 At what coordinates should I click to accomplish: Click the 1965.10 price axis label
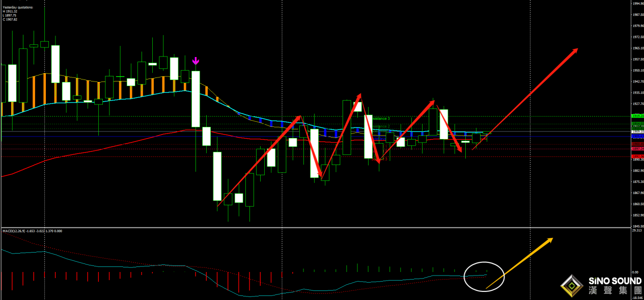(637, 48)
